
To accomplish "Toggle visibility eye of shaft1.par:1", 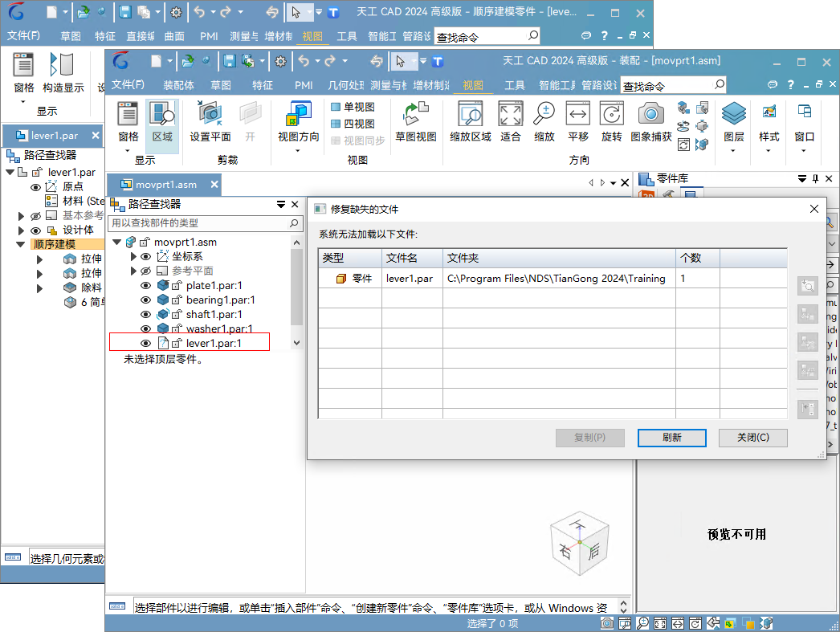I will pyautogui.click(x=145, y=314).
